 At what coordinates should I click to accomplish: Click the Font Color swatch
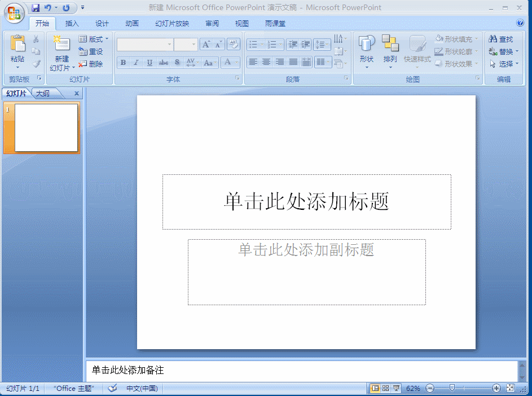pyautogui.click(x=228, y=63)
